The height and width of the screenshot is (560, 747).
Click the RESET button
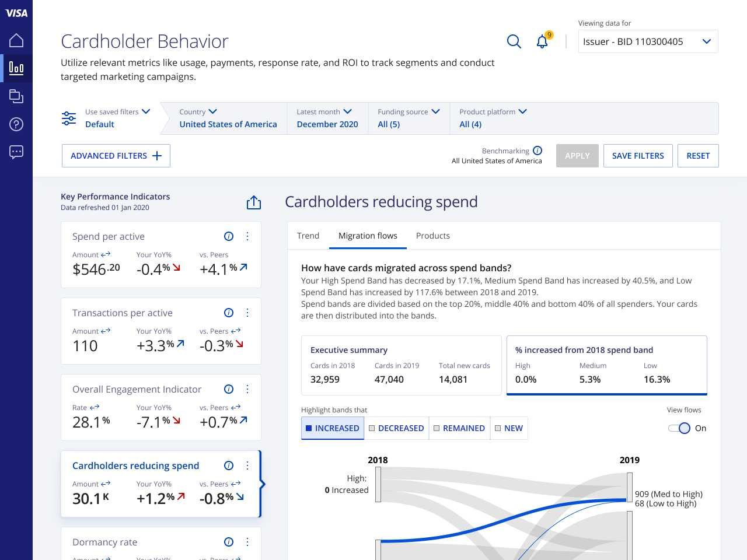pyautogui.click(x=698, y=156)
